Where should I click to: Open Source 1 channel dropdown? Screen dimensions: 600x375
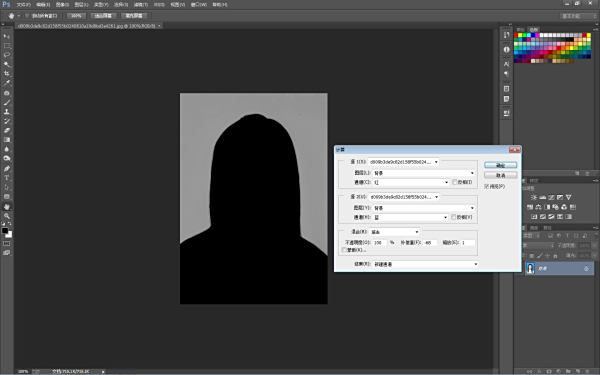point(411,183)
